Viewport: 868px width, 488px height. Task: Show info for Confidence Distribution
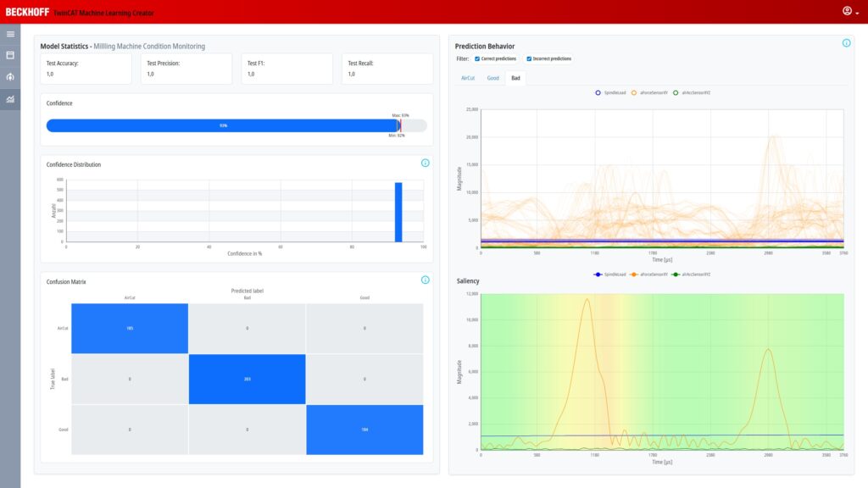[x=425, y=163]
